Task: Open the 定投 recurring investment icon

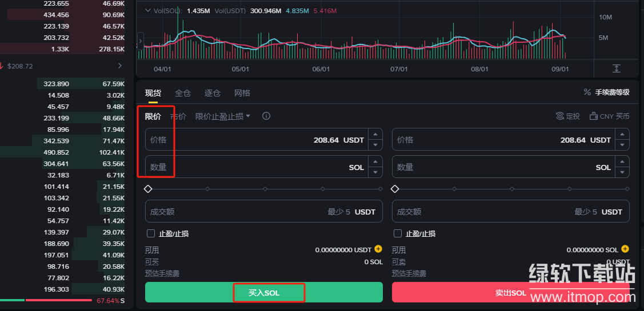Action: pos(560,116)
